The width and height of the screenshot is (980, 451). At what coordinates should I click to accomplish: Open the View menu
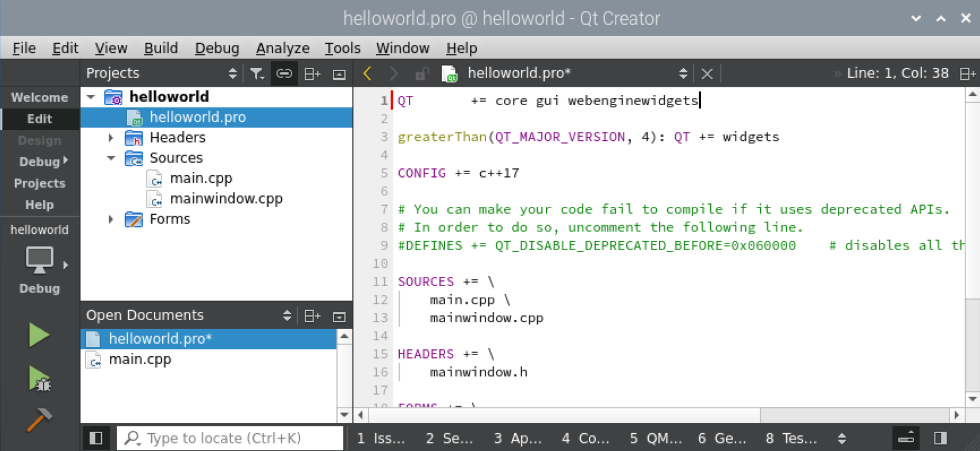point(111,48)
